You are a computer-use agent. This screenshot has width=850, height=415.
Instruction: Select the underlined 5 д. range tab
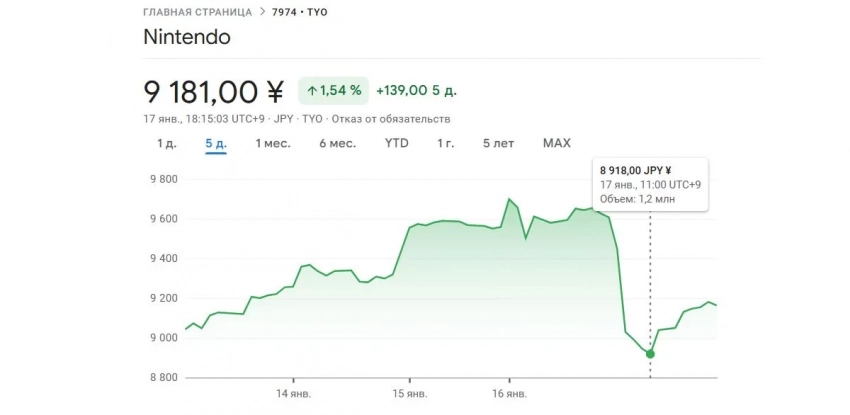(x=216, y=143)
